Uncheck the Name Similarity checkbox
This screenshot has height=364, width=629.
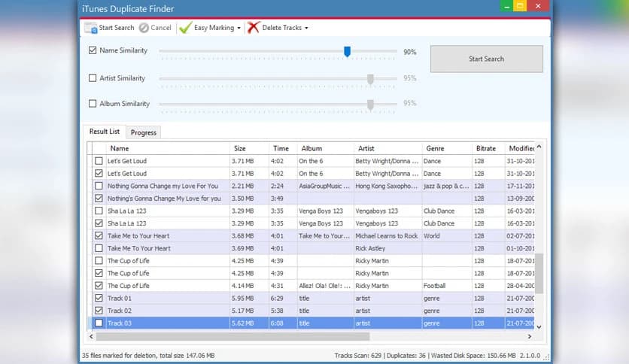tap(93, 50)
